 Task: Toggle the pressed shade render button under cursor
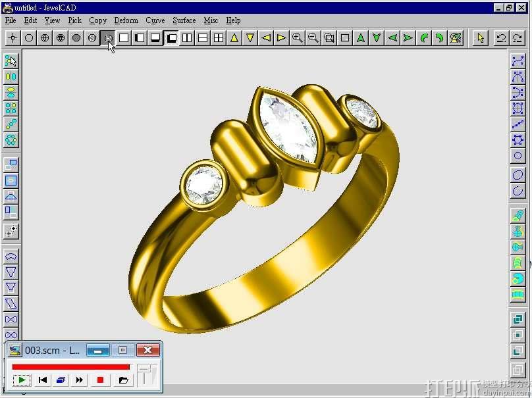pyautogui.click(x=108, y=37)
